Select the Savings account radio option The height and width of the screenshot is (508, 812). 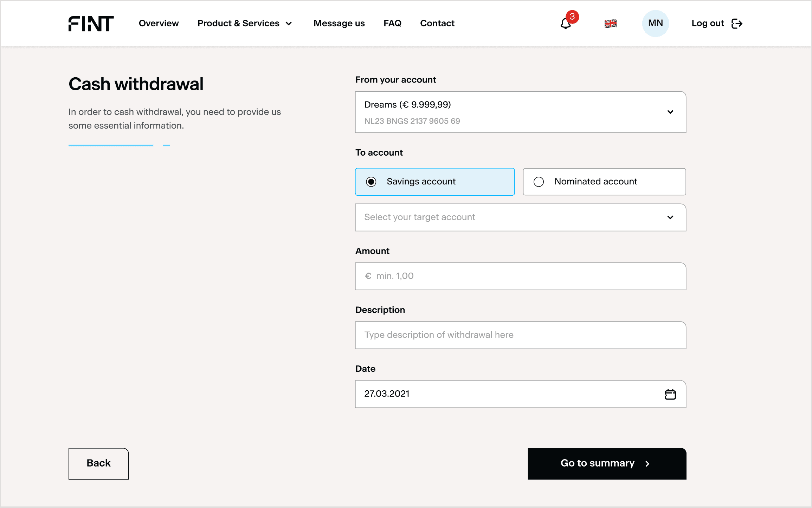[371, 182]
